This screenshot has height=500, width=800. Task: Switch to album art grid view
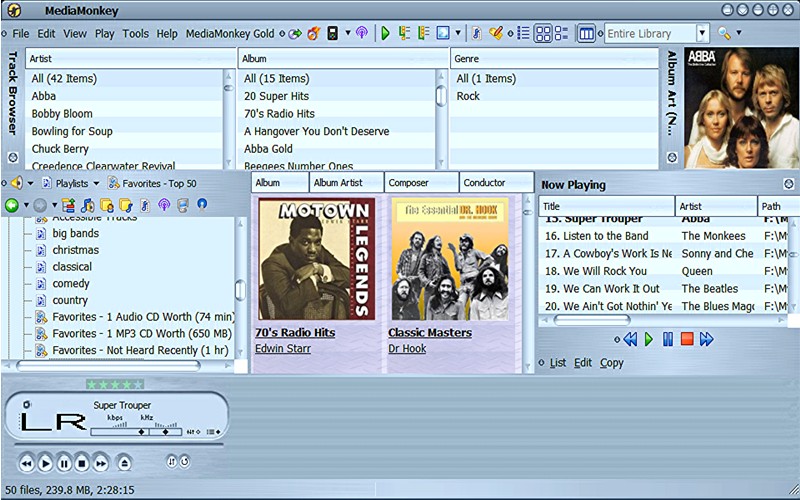click(x=544, y=33)
